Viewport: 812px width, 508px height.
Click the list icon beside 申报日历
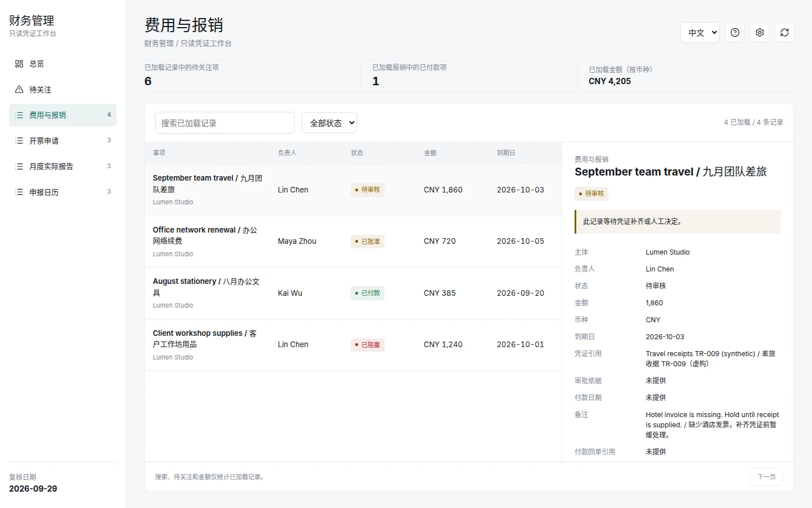(19, 192)
